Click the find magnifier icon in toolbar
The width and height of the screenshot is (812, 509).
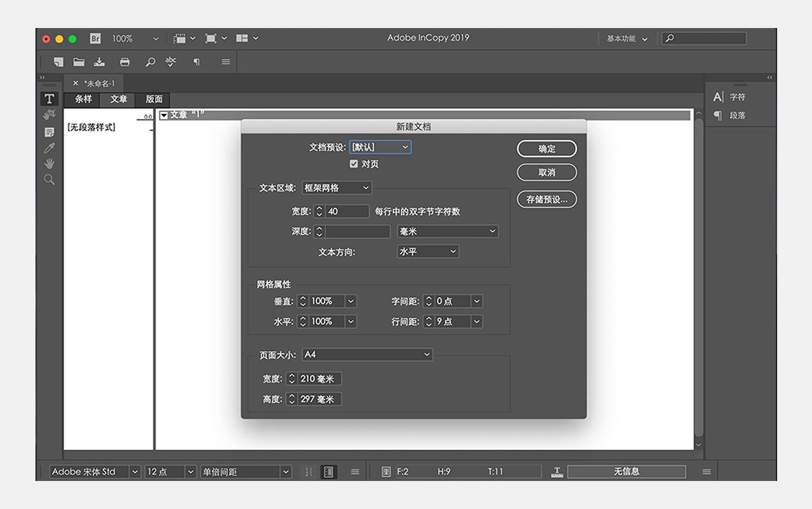pyautogui.click(x=150, y=62)
